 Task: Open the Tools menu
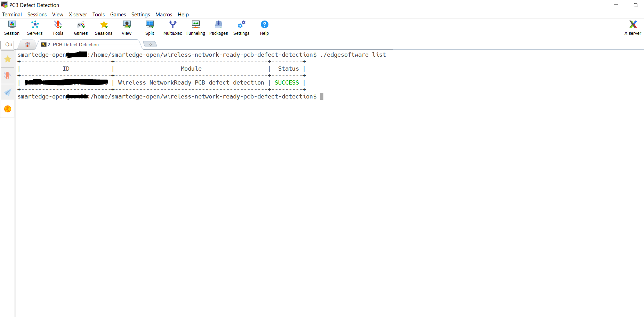click(98, 15)
